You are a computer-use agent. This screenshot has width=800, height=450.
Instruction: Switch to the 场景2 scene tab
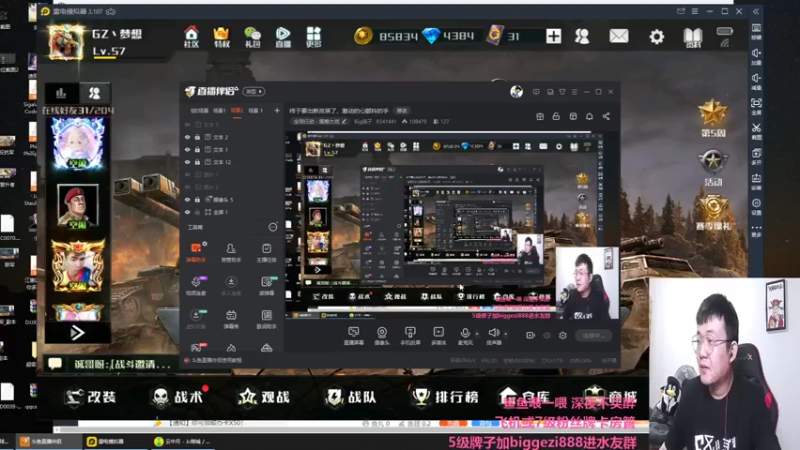(237, 111)
